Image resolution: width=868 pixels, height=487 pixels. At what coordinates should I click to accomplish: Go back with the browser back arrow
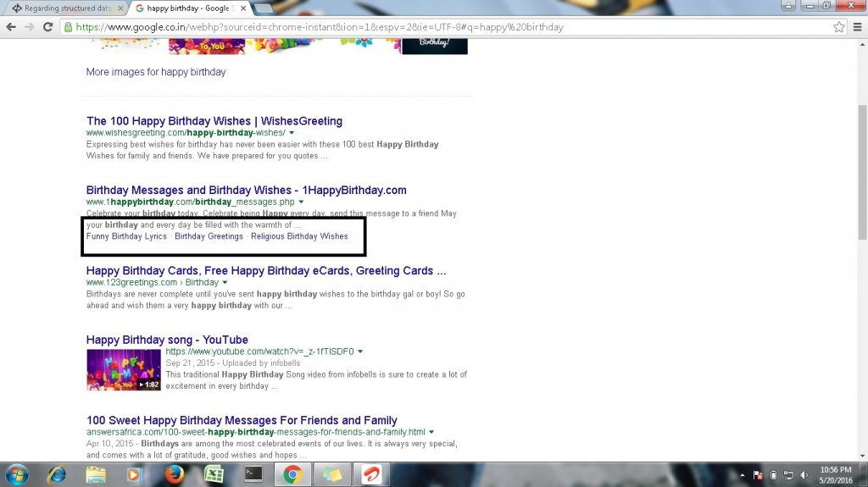pos(11,27)
